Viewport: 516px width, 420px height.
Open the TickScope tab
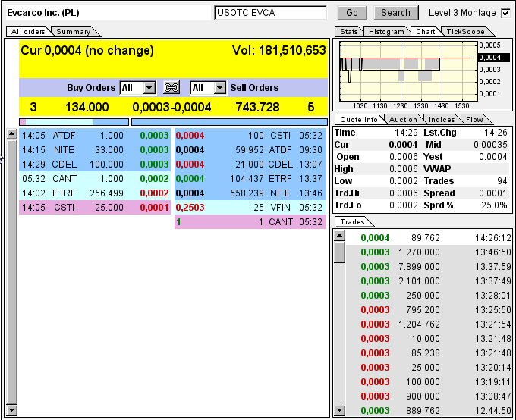click(x=466, y=32)
